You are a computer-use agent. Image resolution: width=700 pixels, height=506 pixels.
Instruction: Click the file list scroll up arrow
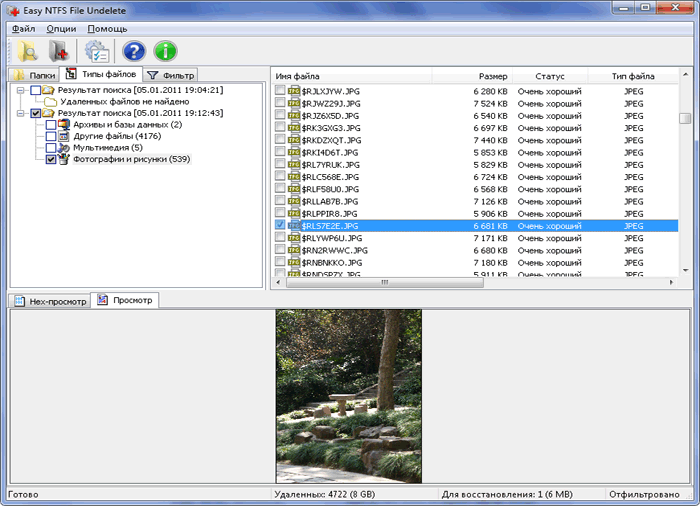pyautogui.click(x=685, y=74)
